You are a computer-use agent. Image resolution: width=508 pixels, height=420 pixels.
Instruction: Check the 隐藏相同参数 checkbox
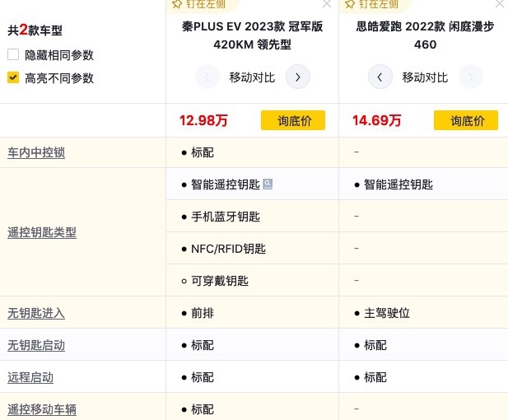[x=13, y=54]
